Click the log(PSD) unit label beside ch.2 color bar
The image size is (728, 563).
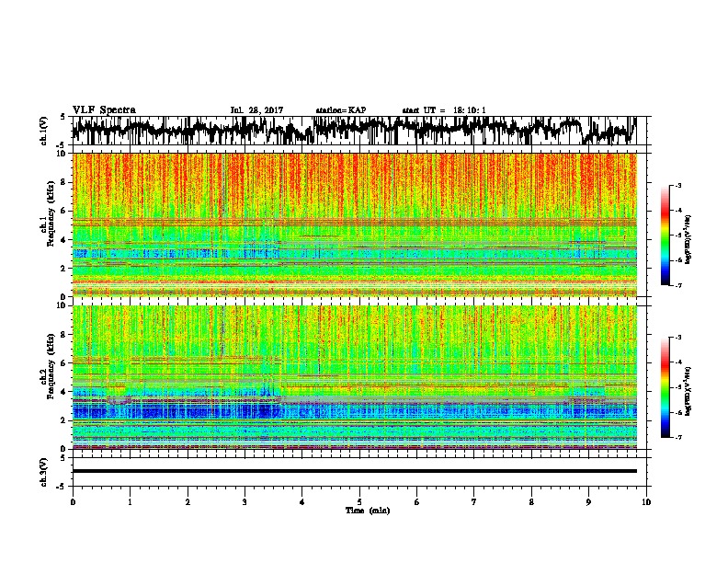point(688,391)
